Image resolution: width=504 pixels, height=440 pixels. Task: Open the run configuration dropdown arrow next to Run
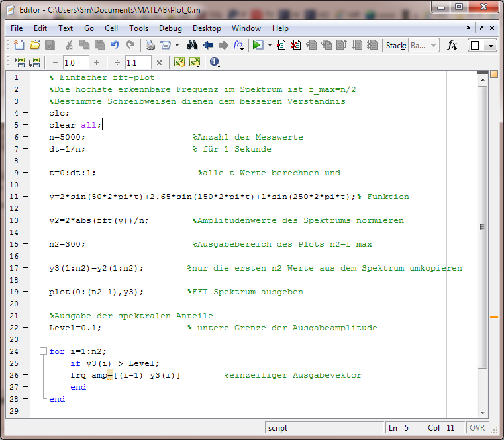(x=270, y=45)
